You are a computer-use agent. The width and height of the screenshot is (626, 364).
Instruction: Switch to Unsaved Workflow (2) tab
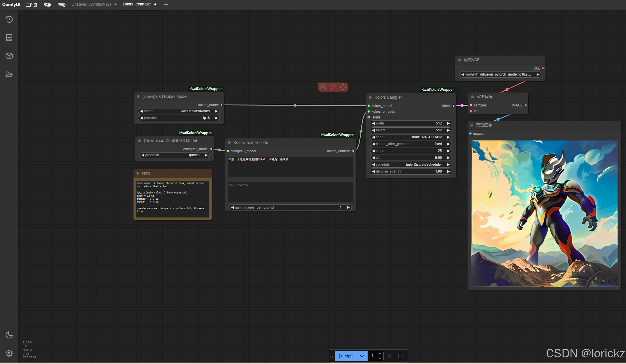(91, 4)
